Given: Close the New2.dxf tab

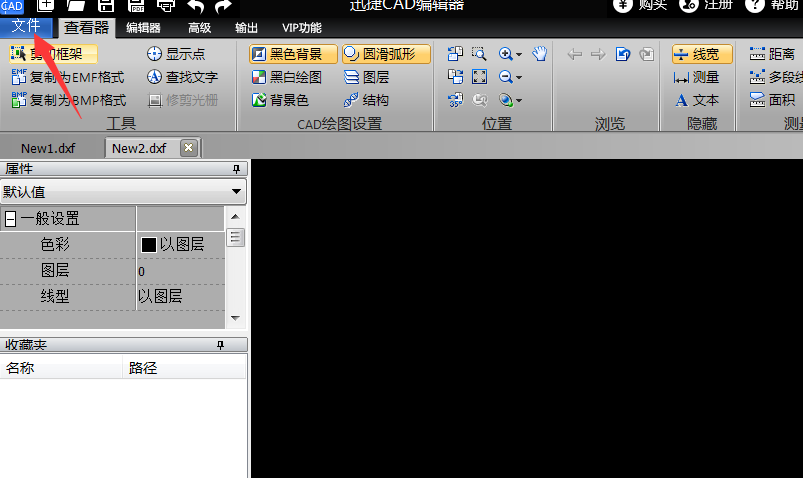Looking at the screenshot, I should click(x=188, y=148).
